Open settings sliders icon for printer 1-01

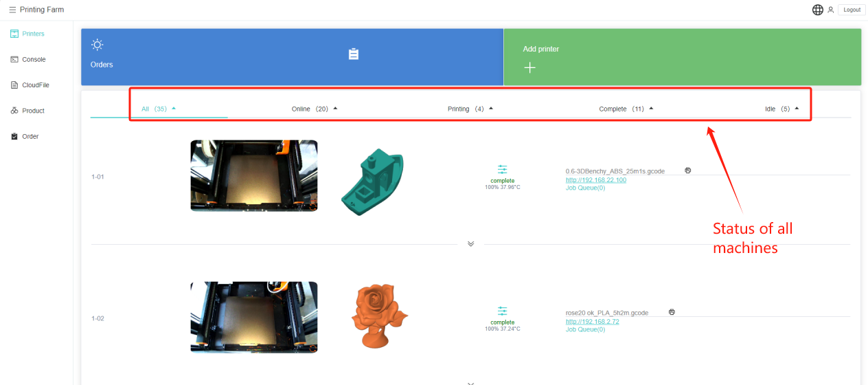pos(503,170)
